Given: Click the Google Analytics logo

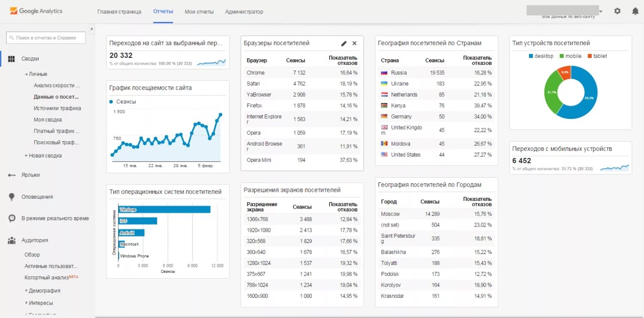Looking at the screenshot, I should click(36, 11).
